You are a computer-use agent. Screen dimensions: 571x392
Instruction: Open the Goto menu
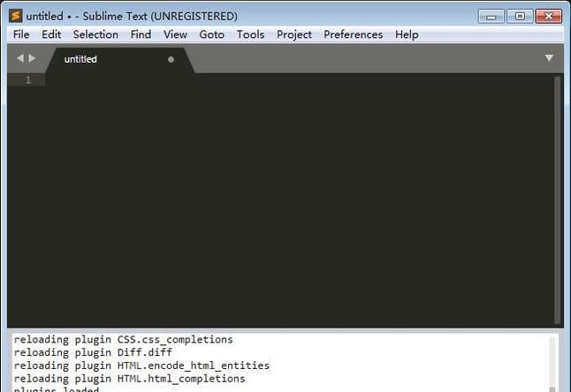pyautogui.click(x=211, y=34)
